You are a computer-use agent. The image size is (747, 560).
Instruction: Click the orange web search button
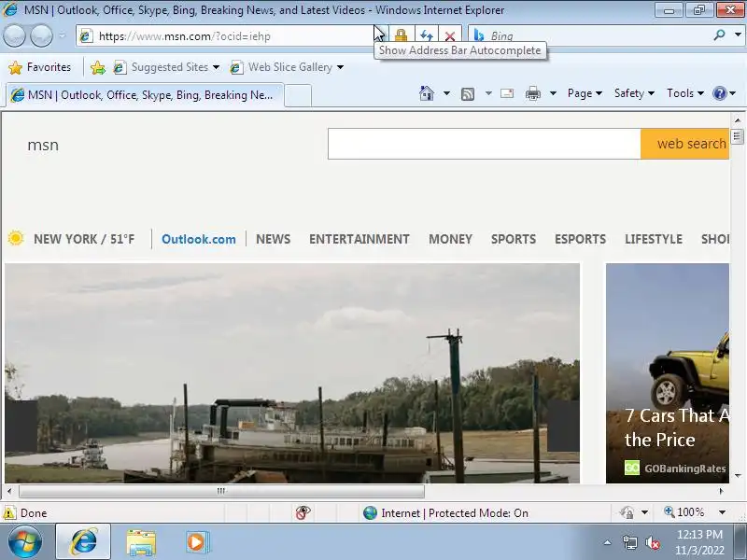tap(684, 144)
